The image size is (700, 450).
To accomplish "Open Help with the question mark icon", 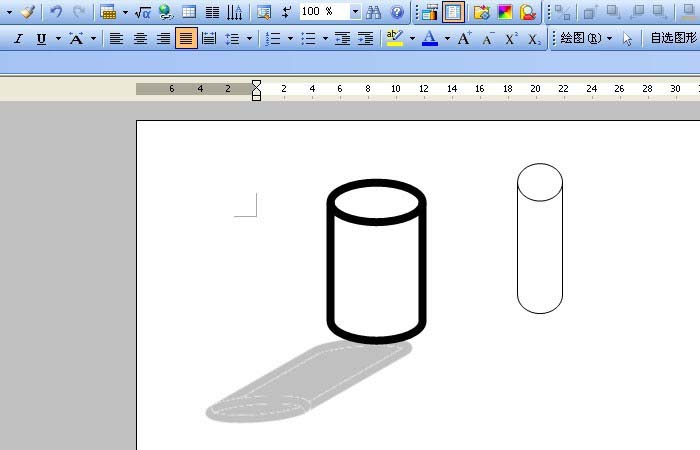I will click(397, 12).
